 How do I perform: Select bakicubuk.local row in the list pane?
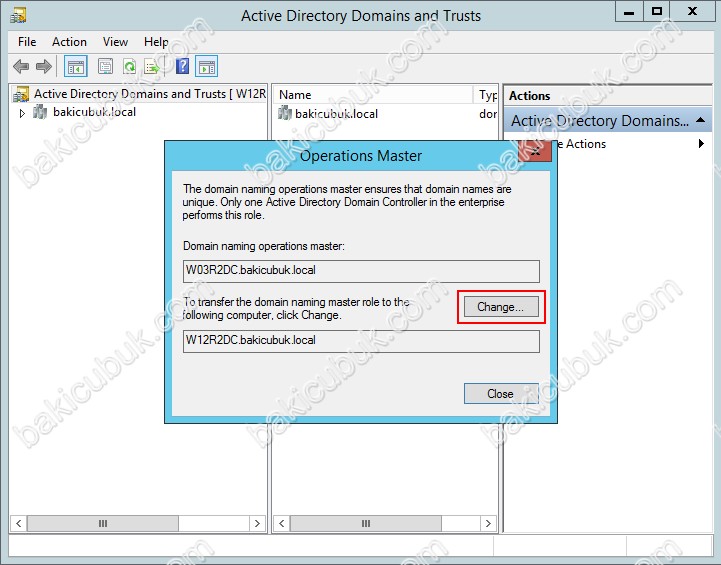tap(328, 114)
